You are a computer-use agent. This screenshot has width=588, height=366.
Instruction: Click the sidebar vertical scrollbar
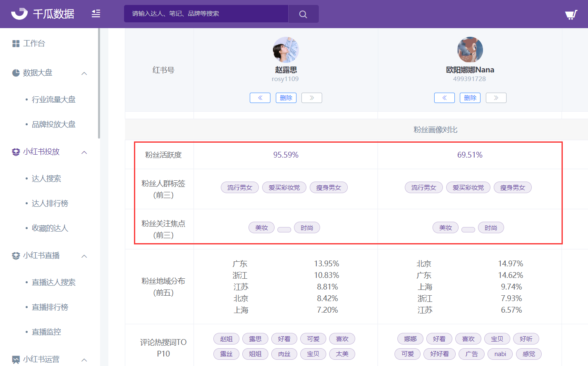coord(99,83)
